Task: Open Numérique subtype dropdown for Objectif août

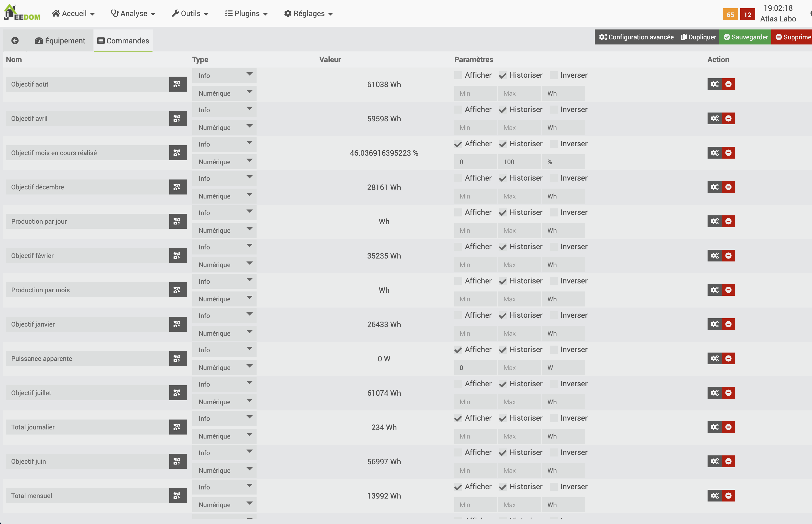Action: click(x=224, y=93)
